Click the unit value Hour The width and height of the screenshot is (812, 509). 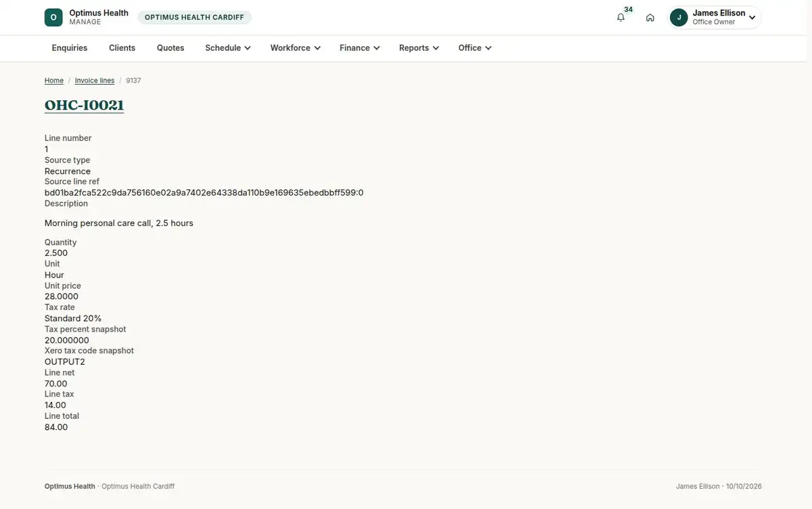[54, 275]
